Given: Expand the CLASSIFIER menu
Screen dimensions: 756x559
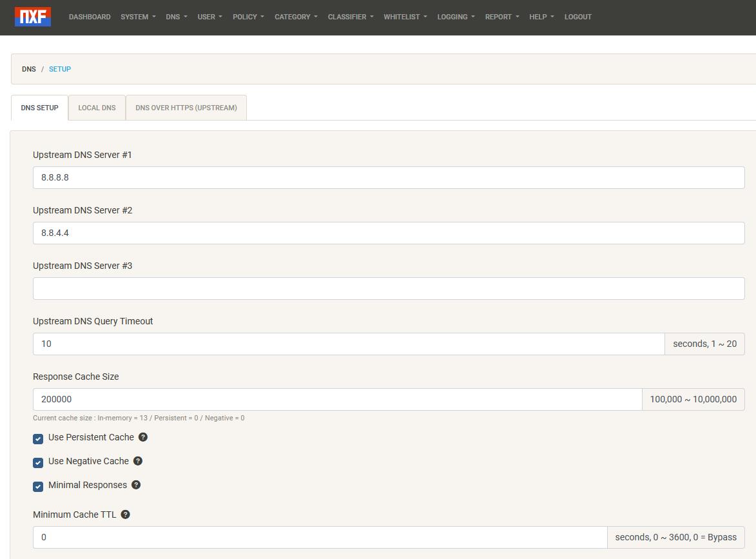Looking at the screenshot, I should [x=350, y=17].
